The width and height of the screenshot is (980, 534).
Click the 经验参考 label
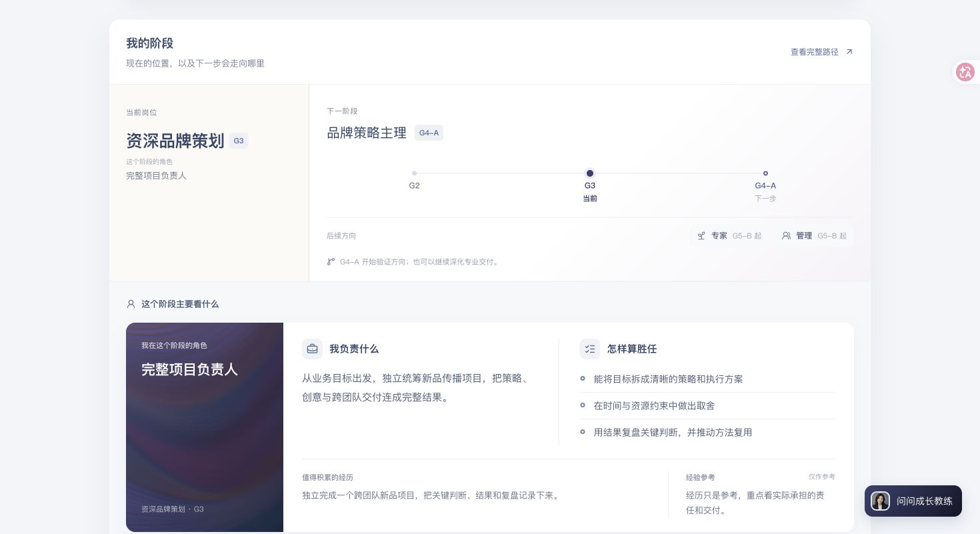point(700,477)
